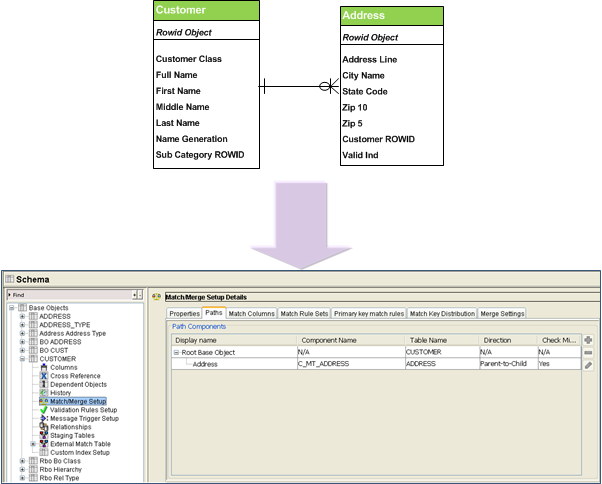This screenshot has height=484, width=602.
Task: Switch to Match Key Distribution tab
Action: 442,314
